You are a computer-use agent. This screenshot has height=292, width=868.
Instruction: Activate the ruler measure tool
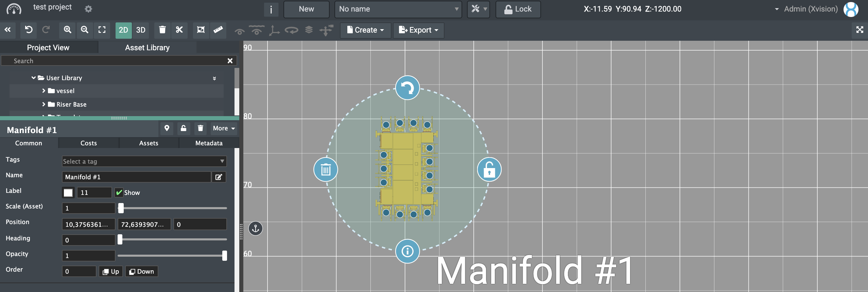[218, 30]
